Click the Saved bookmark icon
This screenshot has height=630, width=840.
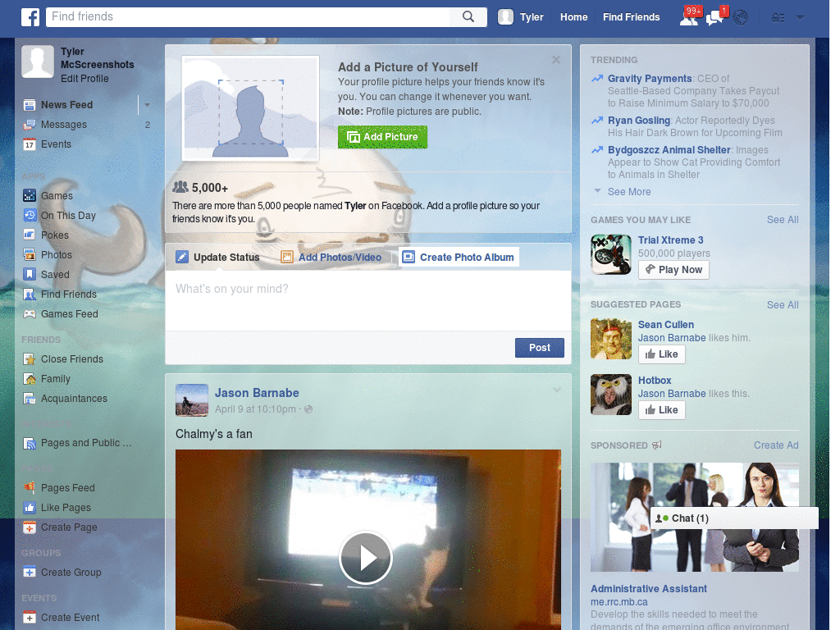coord(30,275)
